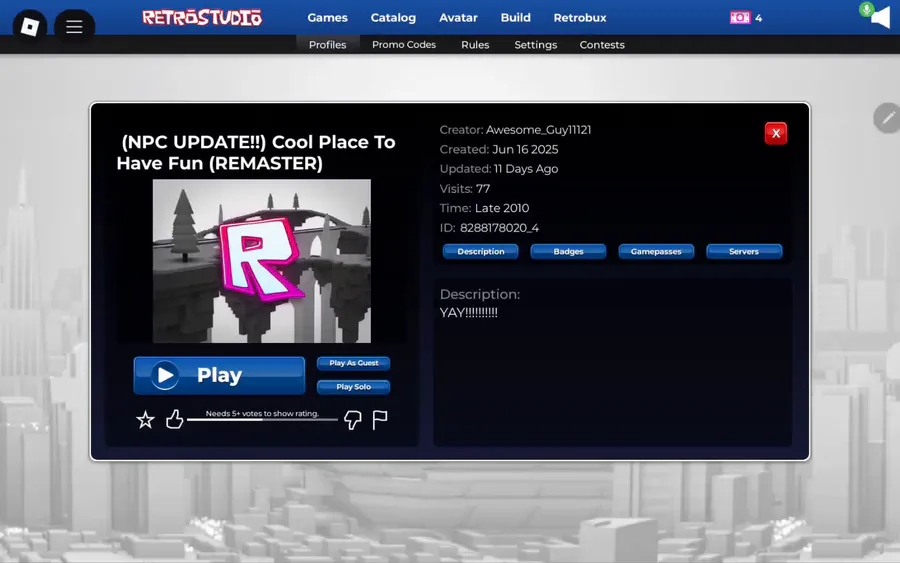This screenshot has height=563, width=900.
Task: Show the Servers list
Action: pos(744,251)
